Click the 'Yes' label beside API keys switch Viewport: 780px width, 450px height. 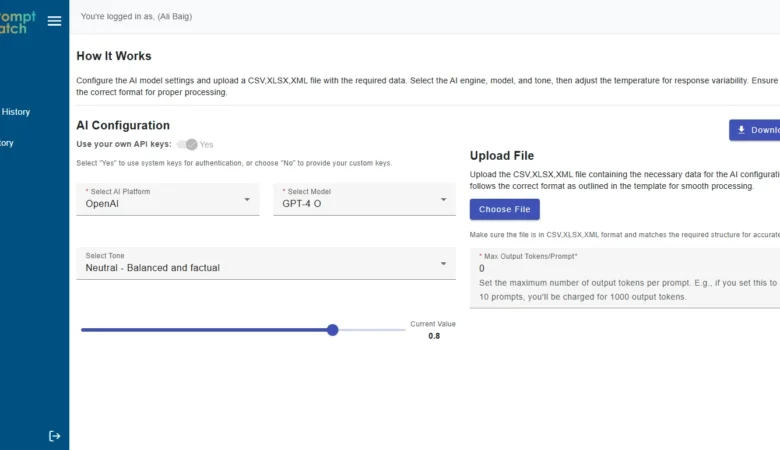coord(207,144)
